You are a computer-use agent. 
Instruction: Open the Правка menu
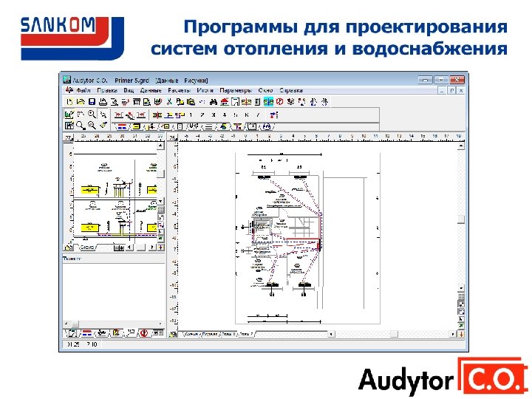coord(107,90)
